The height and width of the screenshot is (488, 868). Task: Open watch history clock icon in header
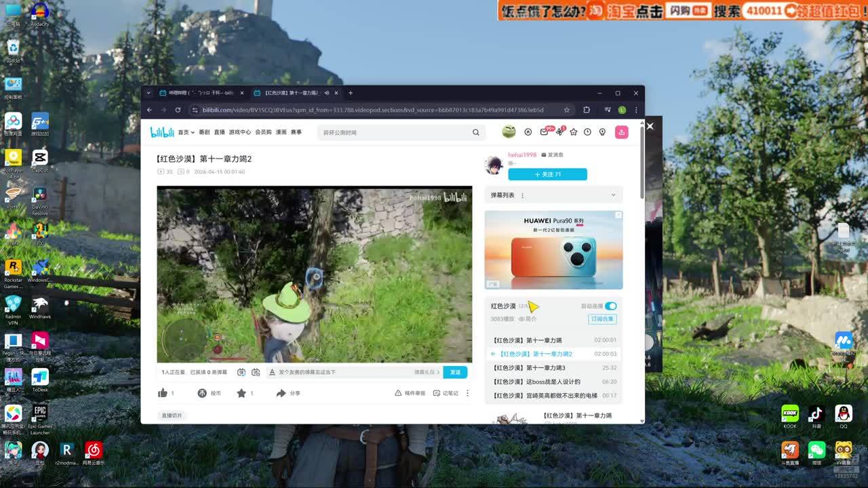[x=587, y=132]
